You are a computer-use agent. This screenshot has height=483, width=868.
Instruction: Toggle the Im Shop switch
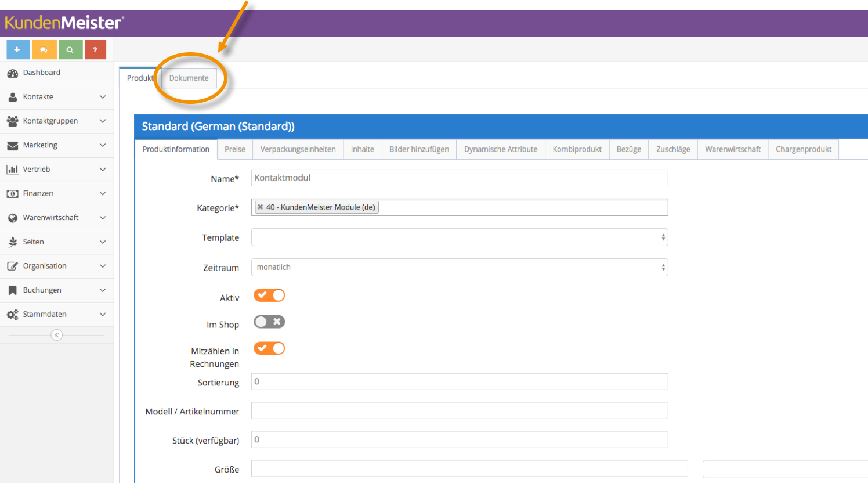269,322
